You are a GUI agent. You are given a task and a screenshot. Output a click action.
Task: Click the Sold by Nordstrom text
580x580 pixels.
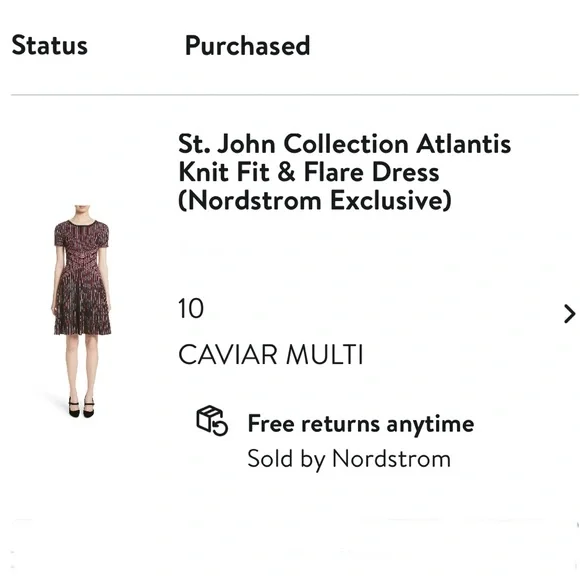tap(349, 459)
